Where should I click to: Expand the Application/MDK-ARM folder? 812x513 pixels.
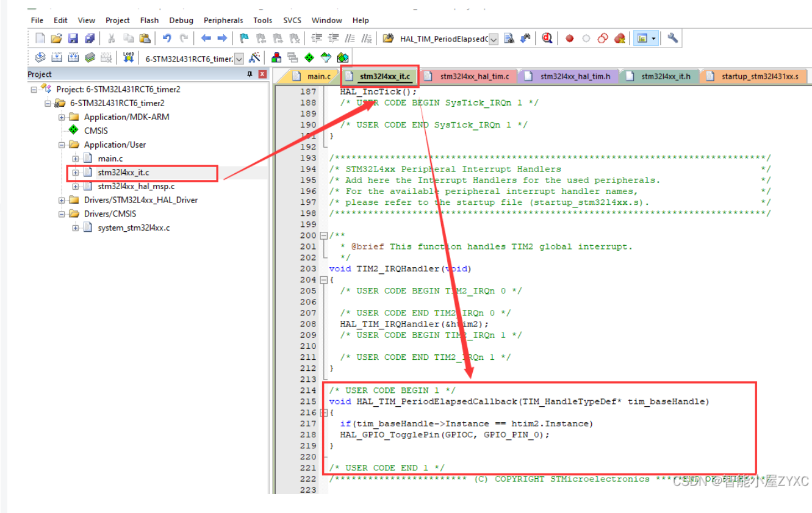pos(62,117)
